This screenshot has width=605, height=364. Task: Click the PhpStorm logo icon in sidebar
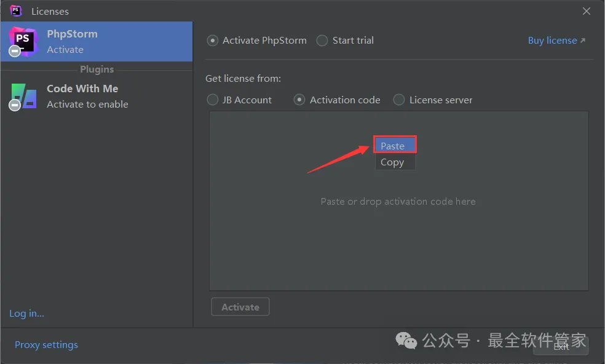pyautogui.click(x=23, y=41)
